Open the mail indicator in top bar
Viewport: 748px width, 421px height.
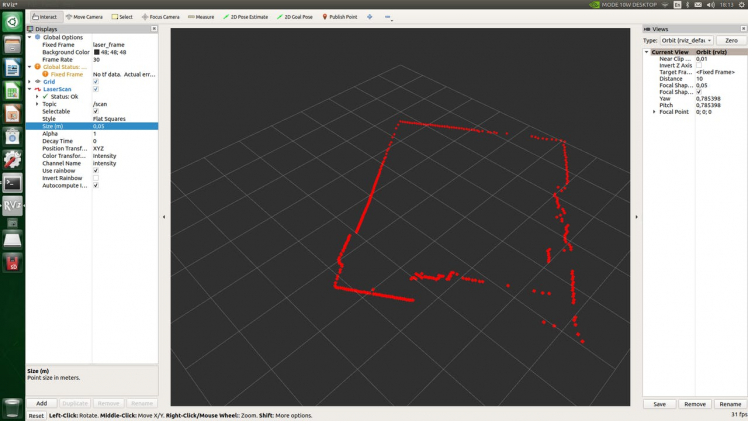pos(698,4)
